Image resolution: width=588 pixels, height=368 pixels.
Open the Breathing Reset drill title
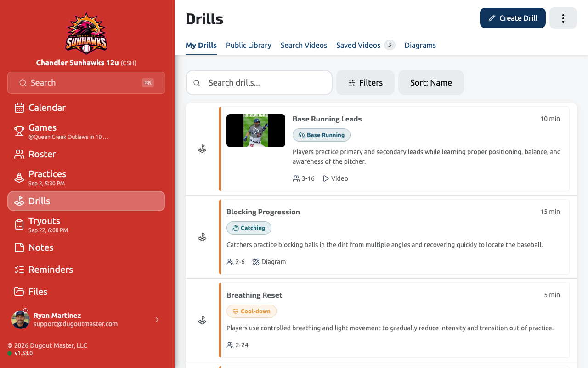point(254,295)
